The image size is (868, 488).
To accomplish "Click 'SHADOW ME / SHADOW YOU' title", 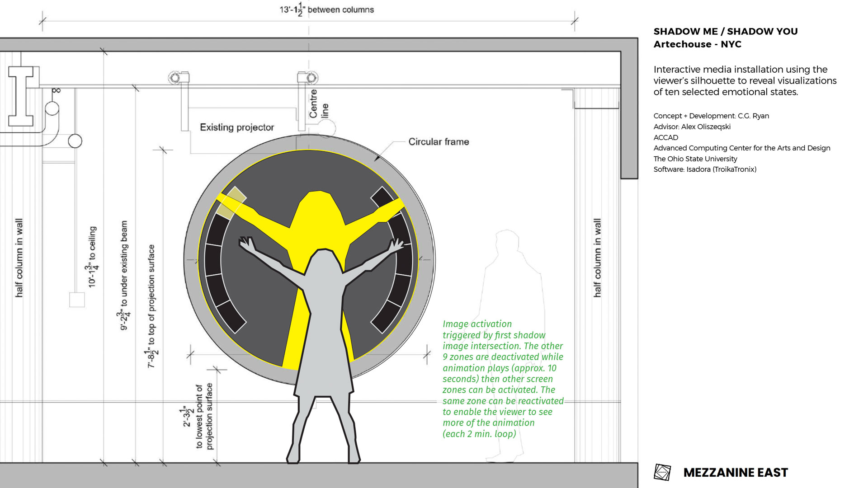I will (x=725, y=32).
